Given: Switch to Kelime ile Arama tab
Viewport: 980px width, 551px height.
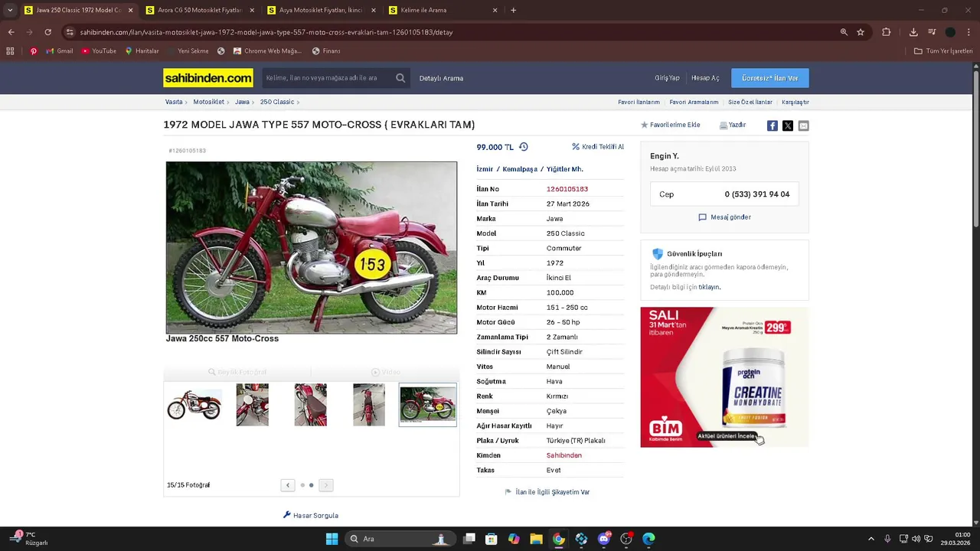Looking at the screenshot, I should 443,10.
